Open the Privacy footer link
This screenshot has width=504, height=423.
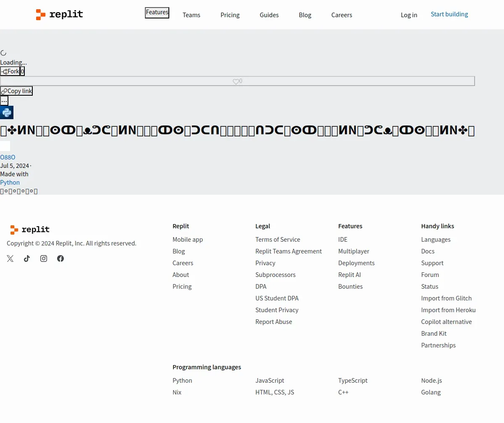265,263
